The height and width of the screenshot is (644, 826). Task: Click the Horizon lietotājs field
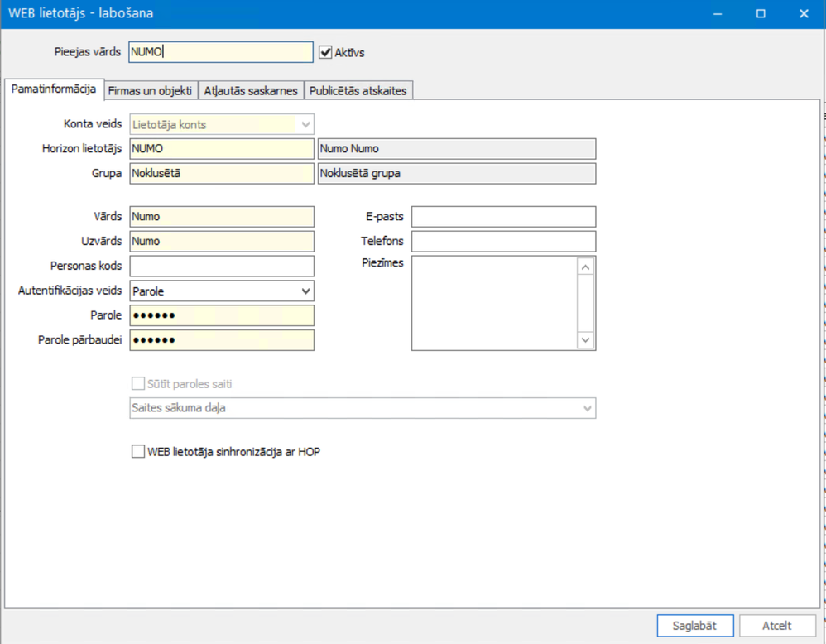tap(222, 149)
